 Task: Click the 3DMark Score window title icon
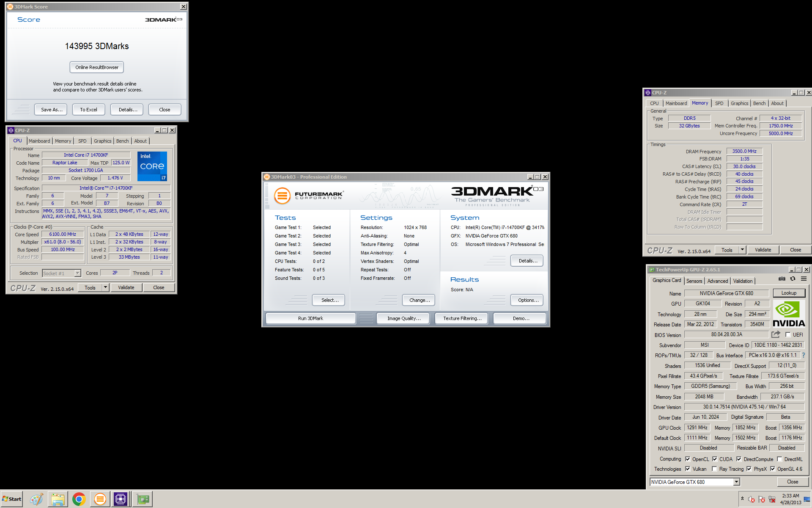click(x=10, y=7)
